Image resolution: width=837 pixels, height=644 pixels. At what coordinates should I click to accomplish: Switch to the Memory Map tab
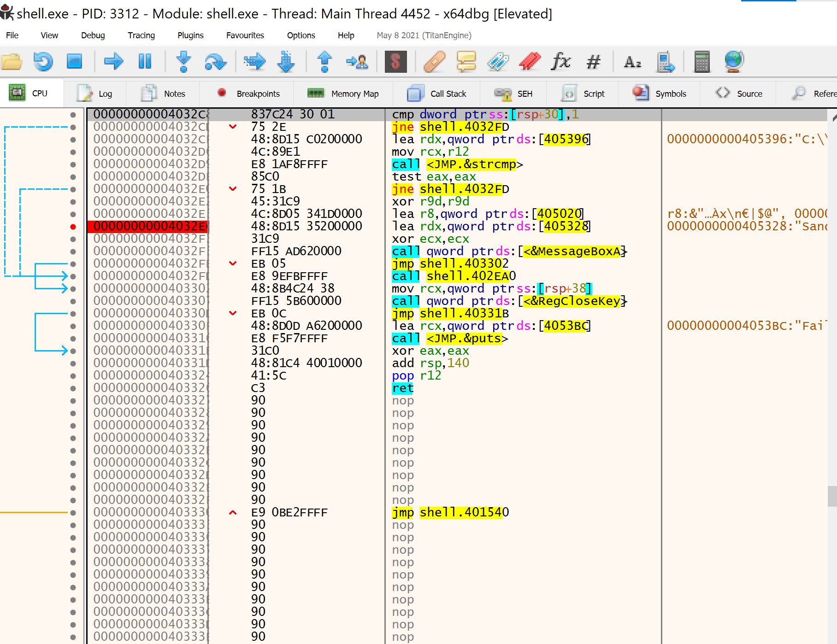[343, 94]
